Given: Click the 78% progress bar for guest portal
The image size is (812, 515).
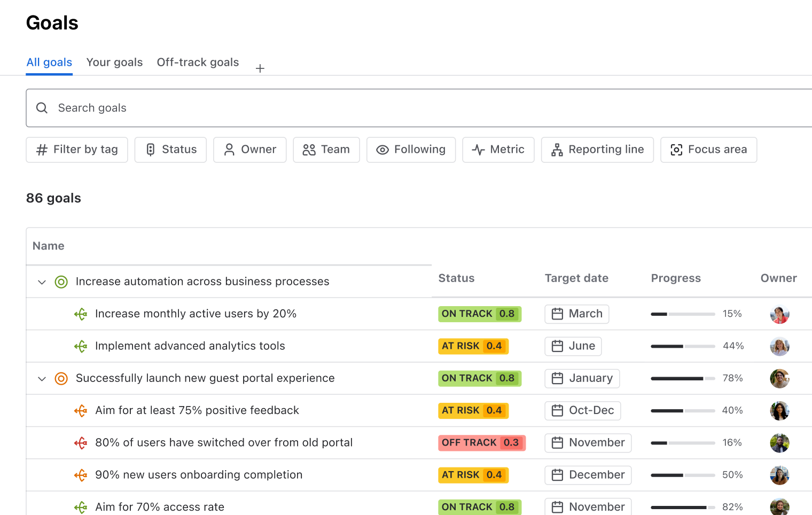Looking at the screenshot, I should [682, 379].
